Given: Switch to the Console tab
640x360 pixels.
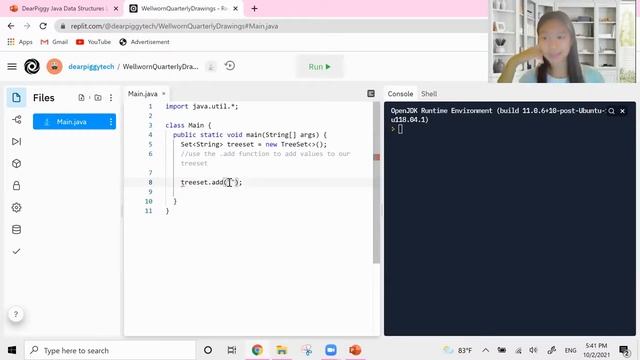Looking at the screenshot, I should pyautogui.click(x=400, y=94).
